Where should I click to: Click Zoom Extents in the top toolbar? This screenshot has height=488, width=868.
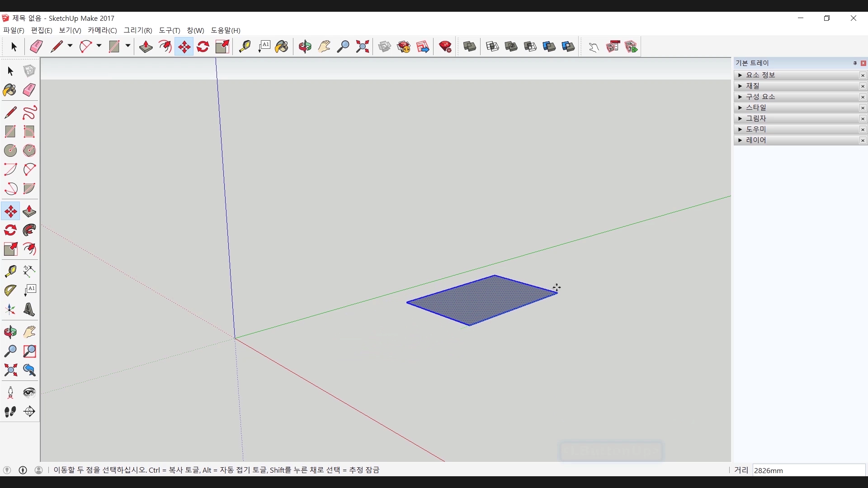362,47
